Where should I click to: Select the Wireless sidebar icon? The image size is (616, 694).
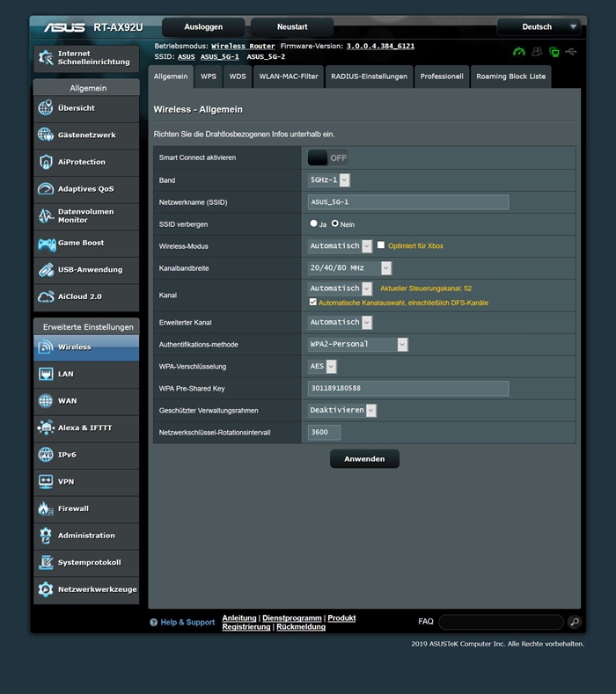(46, 347)
